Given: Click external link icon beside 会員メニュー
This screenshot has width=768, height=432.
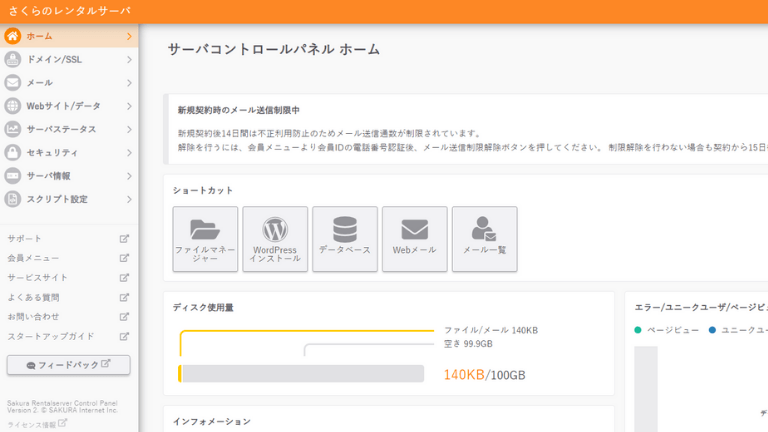Looking at the screenshot, I should coord(124,258).
